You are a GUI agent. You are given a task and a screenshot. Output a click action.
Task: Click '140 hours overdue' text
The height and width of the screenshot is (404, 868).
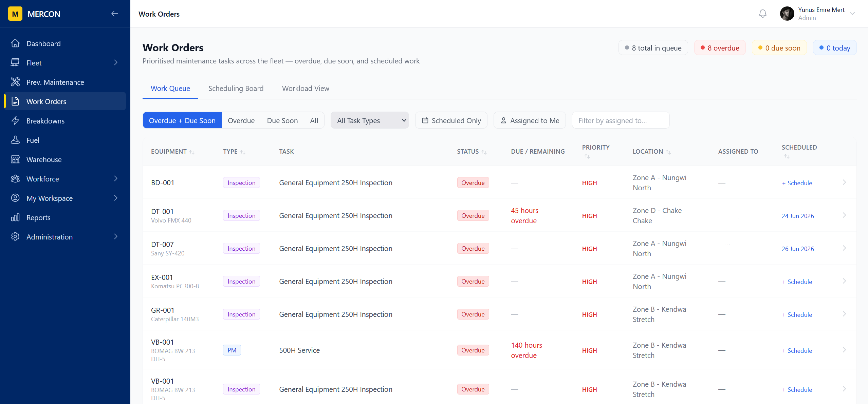[526, 350]
